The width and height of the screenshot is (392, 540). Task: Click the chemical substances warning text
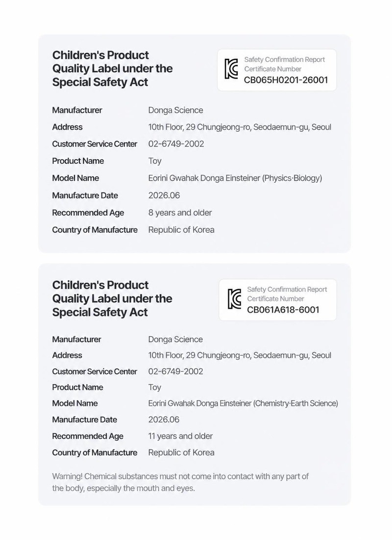tap(180, 482)
